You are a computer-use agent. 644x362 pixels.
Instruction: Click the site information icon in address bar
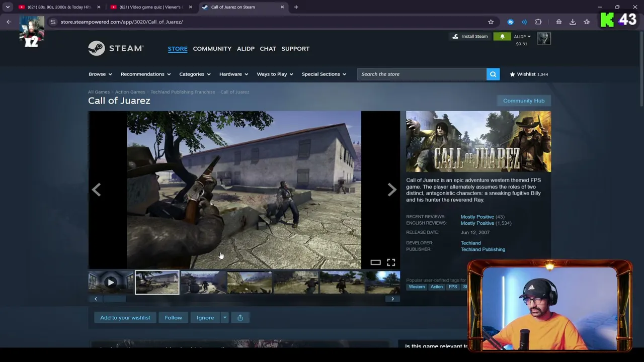pos(53,22)
